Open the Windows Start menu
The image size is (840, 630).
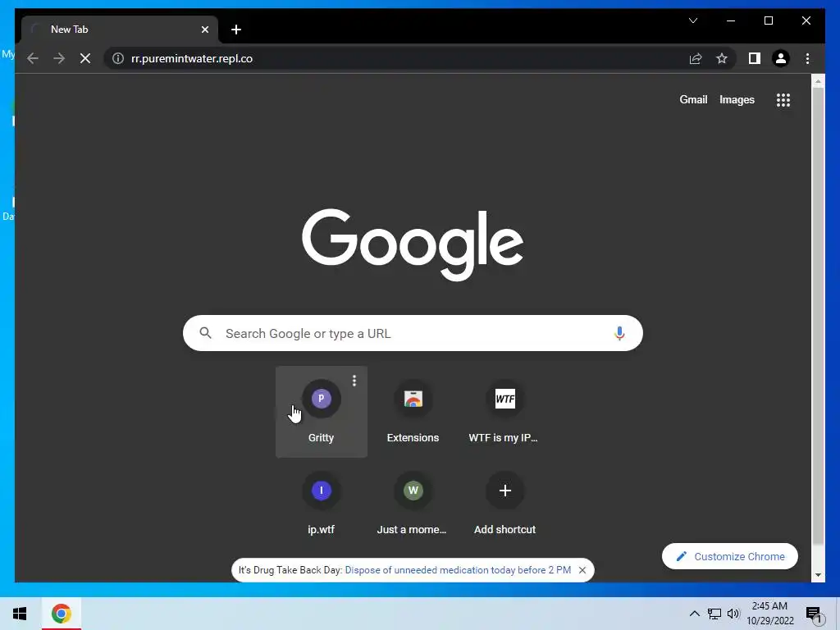pyautogui.click(x=20, y=614)
